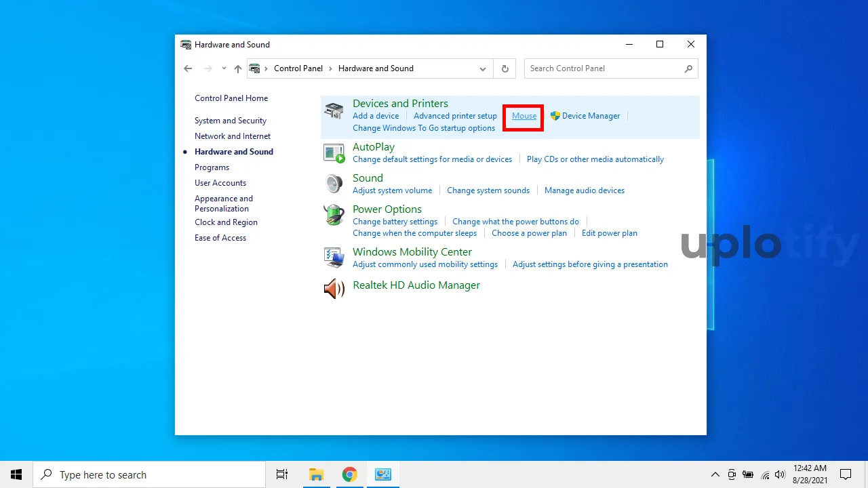Go up one level with up arrow

(238, 68)
